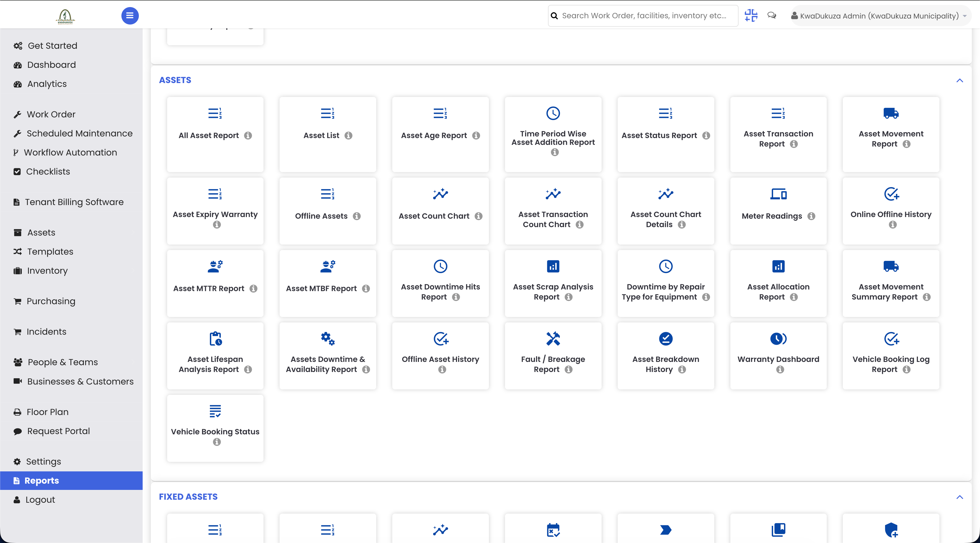
Task: Open the Asset Movement Summary Report card
Action: (x=891, y=283)
